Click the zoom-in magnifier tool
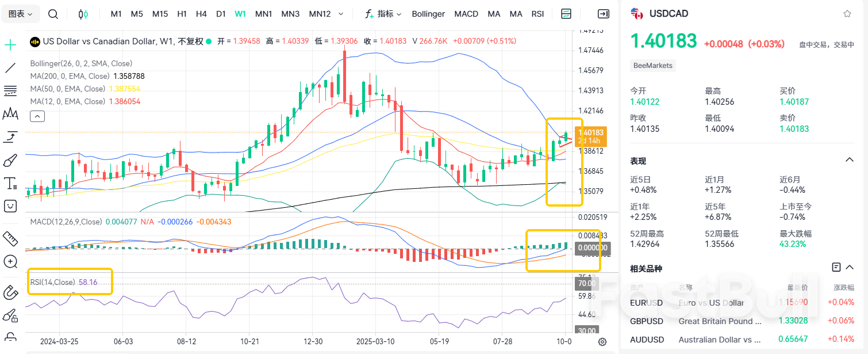Image resolution: width=868 pixels, height=354 pixels. coord(10,262)
